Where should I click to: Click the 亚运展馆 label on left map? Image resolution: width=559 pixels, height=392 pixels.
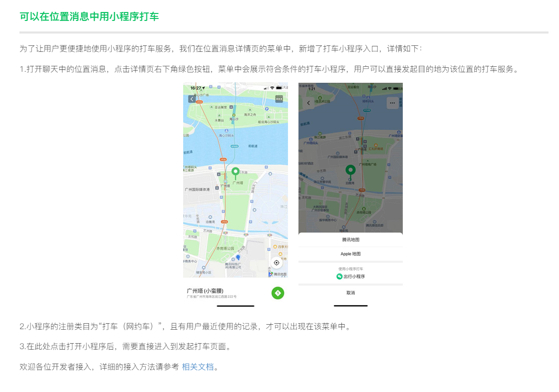221,107
